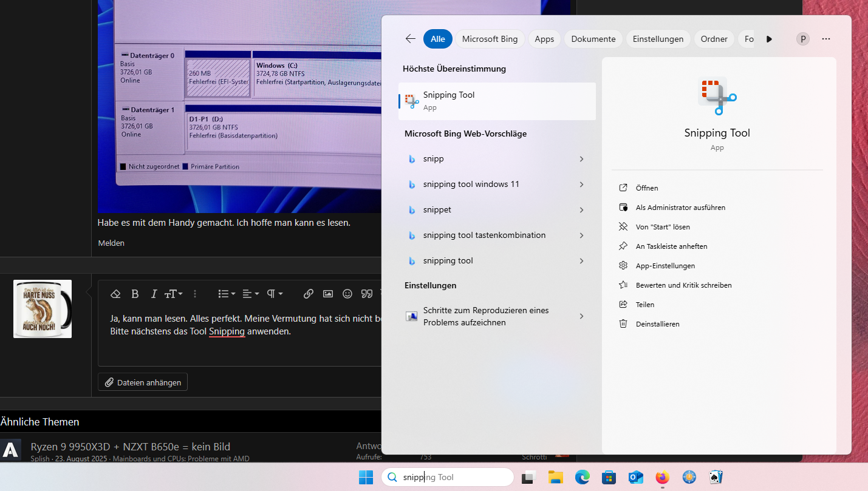Expand chevron next to 'snipping tool windows 11'
The height and width of the screenshot is (491, 868).
pos(581,185)
